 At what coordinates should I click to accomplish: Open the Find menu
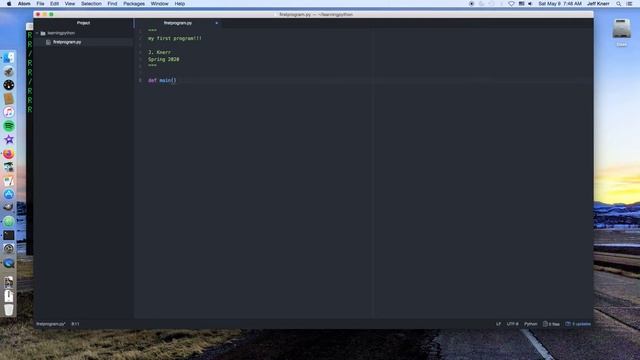click(x=112, y=4)
